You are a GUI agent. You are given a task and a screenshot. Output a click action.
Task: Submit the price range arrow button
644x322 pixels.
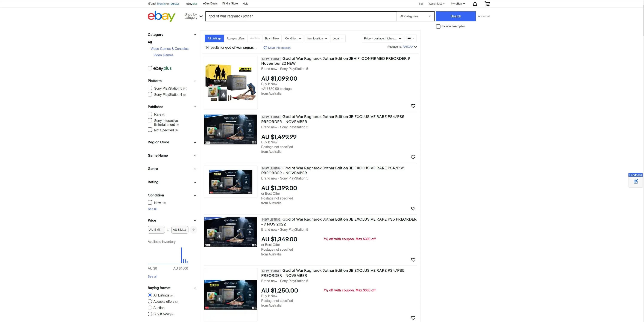pos(193,230)
